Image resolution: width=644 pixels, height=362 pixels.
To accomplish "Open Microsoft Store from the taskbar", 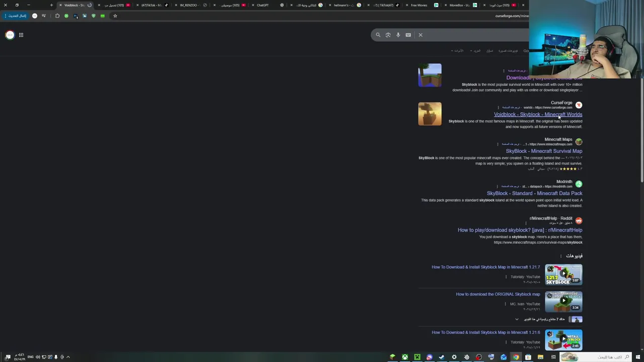I will (528, 357).
